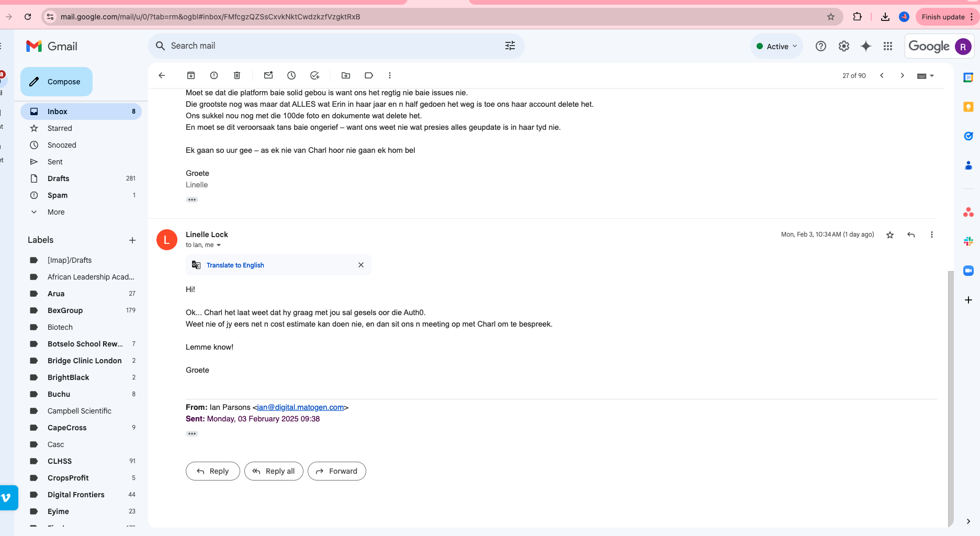Open the Active status dropdown
Viewport: 980px width, 536px height.
(x=776, y=46)
